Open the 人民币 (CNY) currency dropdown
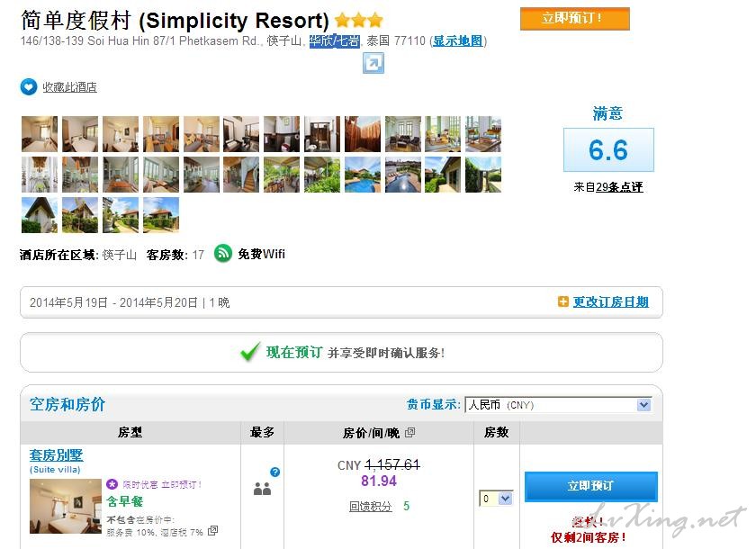 tap(558, 405)
